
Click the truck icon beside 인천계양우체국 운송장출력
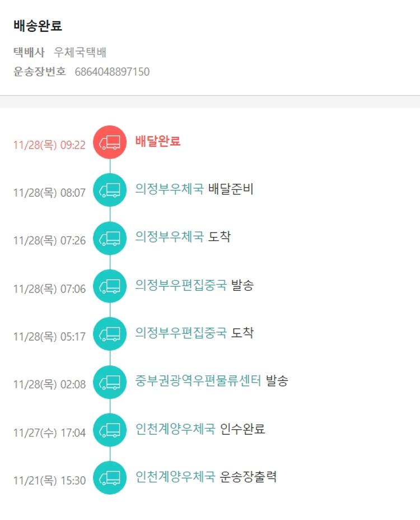(x=110, y=478)
